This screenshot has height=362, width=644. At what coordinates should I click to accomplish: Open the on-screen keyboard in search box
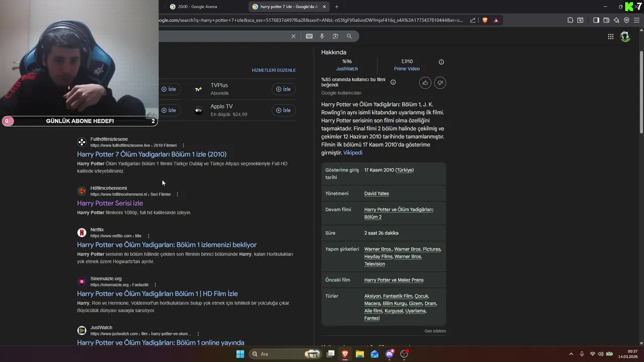pos(309,36)
